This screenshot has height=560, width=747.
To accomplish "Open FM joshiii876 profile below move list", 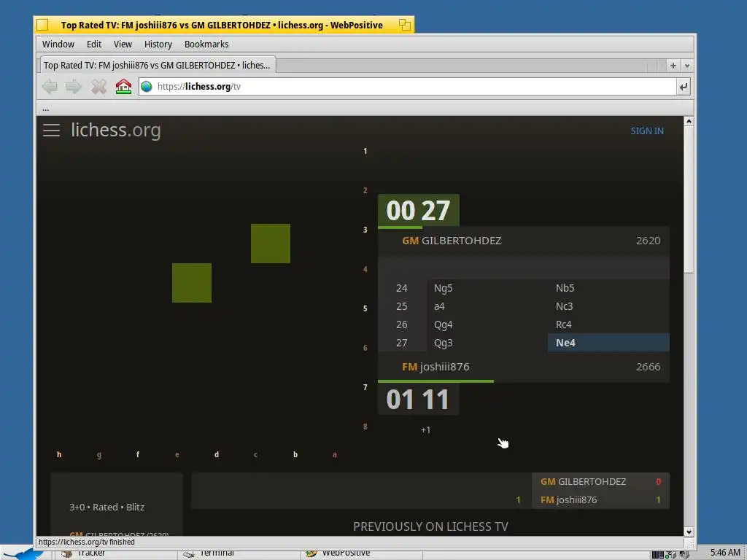I will (436, 367).
